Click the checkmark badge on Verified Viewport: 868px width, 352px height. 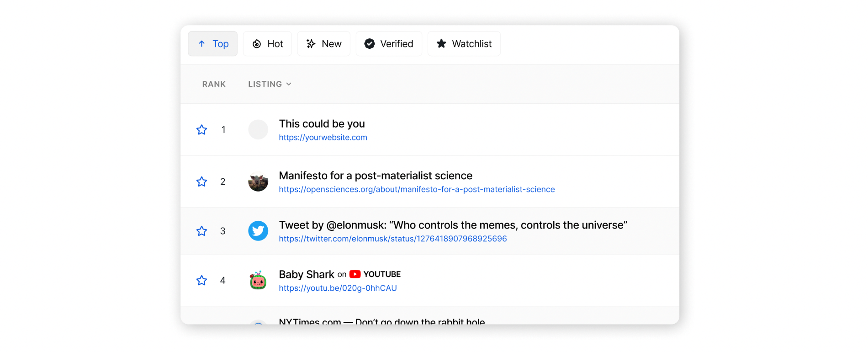point(370,44)
